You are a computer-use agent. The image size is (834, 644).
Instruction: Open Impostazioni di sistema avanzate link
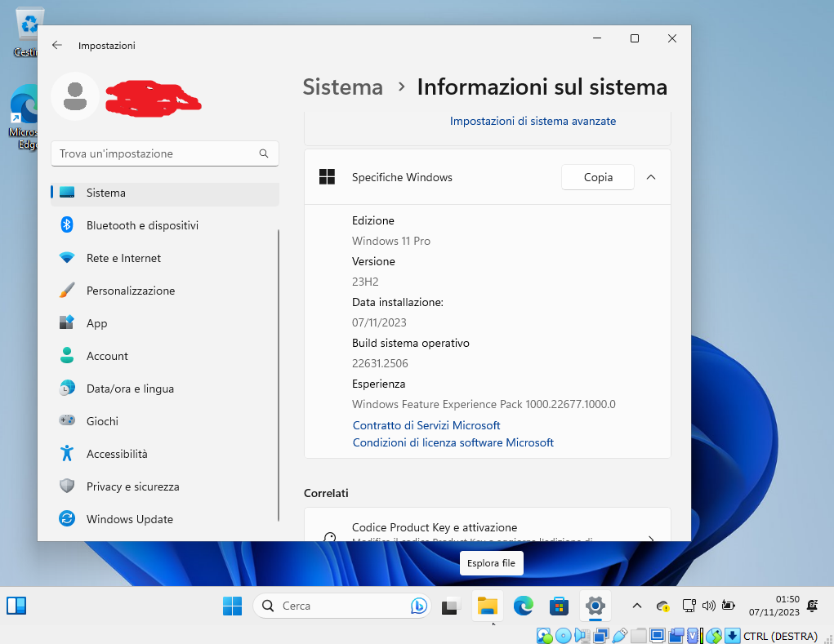click(533, 121)
